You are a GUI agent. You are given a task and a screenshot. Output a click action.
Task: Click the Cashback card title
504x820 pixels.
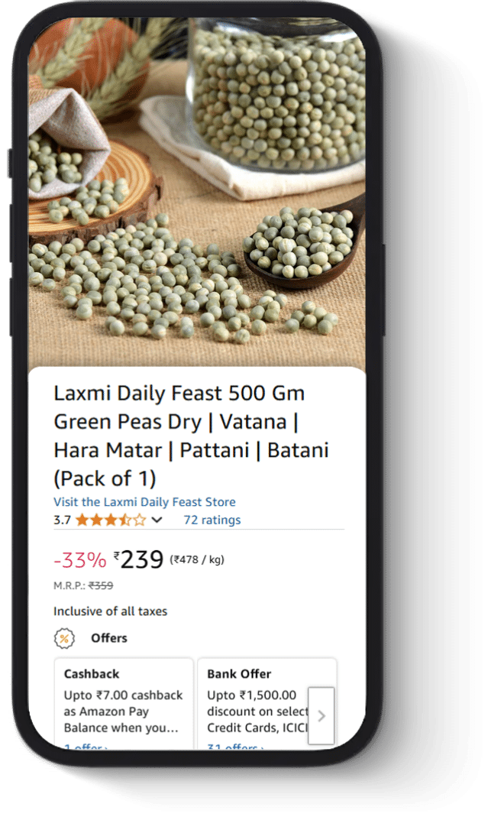tap(92, 674)
